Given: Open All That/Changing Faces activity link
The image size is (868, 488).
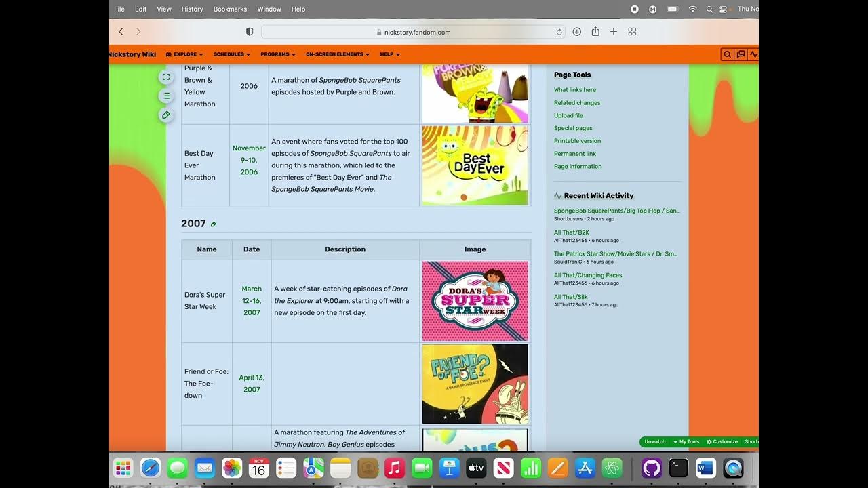Looking at the screenshot, I should click(588, 275).
